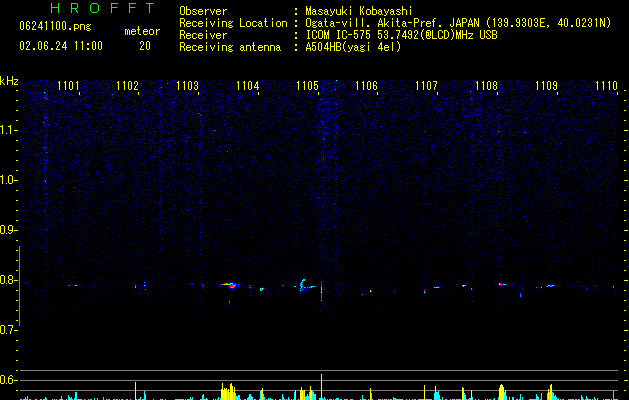Viewport: 629px width, 400px height.
Task: Click the Receiving Location value text
Action: 458,23
